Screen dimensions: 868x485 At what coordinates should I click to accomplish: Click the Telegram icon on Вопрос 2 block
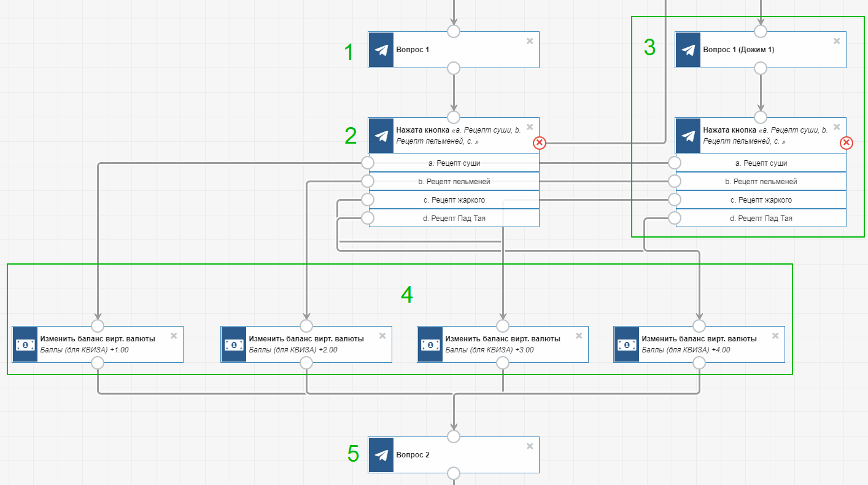click(x=381, y=455)
